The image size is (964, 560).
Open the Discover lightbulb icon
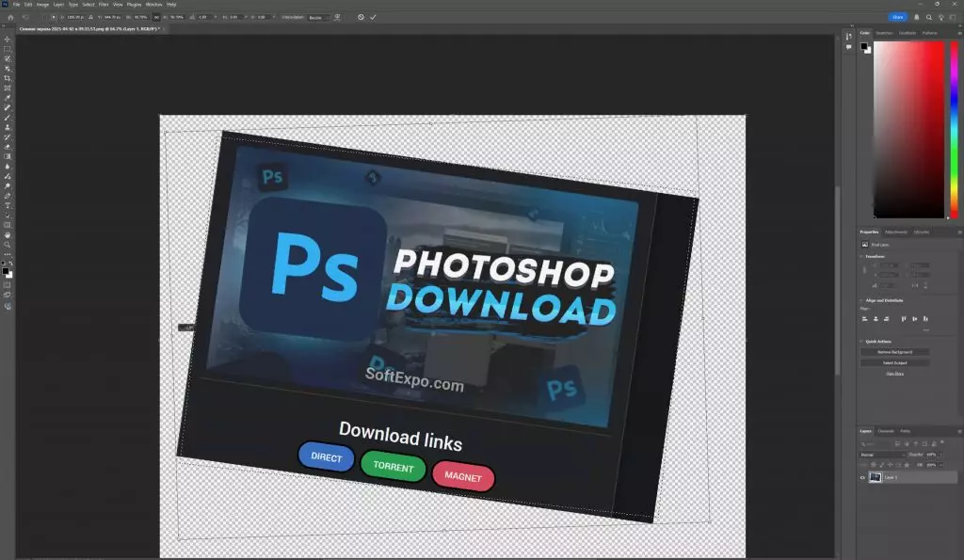[x=940, y=17]
